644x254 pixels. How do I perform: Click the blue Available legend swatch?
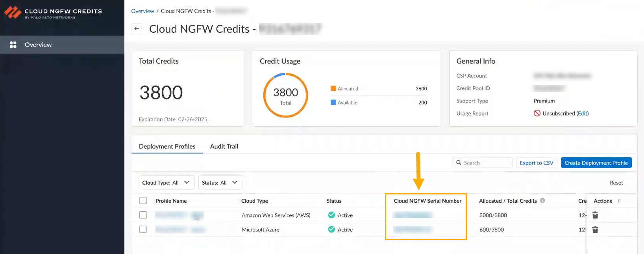point(333,102)
